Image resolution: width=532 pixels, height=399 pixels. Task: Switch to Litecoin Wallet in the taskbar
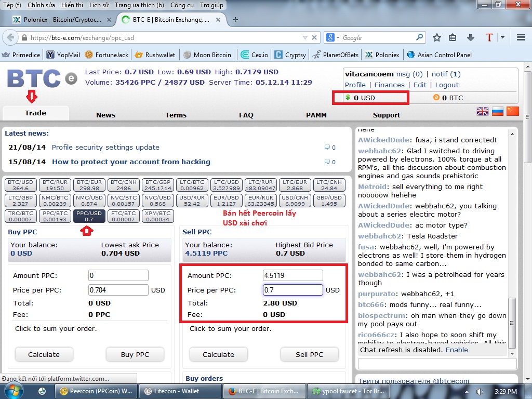click(x=180, y=391)
